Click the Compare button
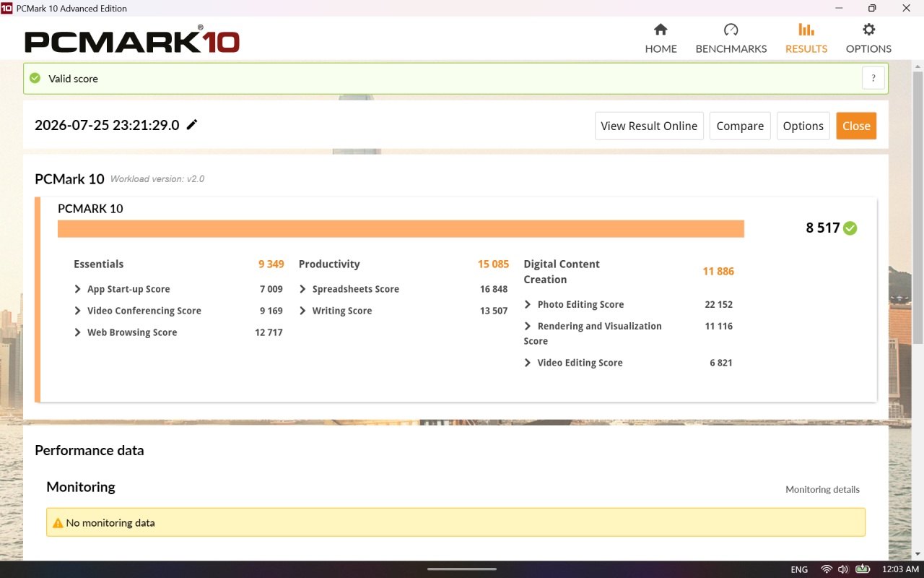 [740, 126]
